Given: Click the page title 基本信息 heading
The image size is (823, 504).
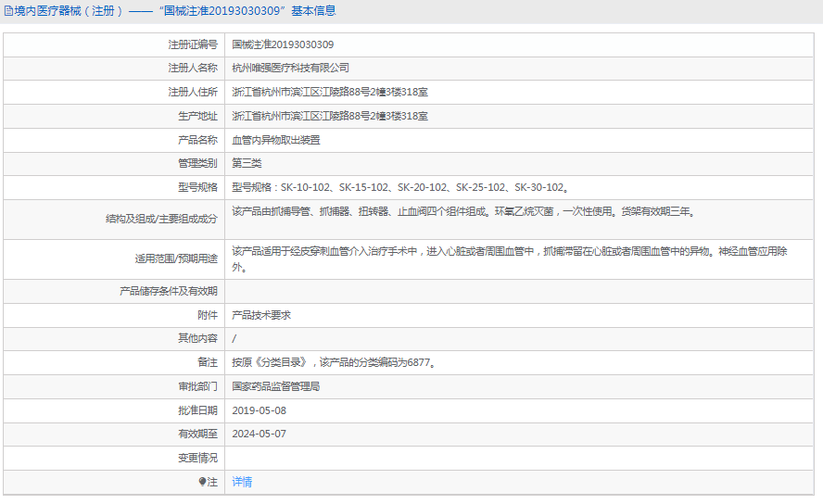Looking at the screenshot, I should [313, 11].
